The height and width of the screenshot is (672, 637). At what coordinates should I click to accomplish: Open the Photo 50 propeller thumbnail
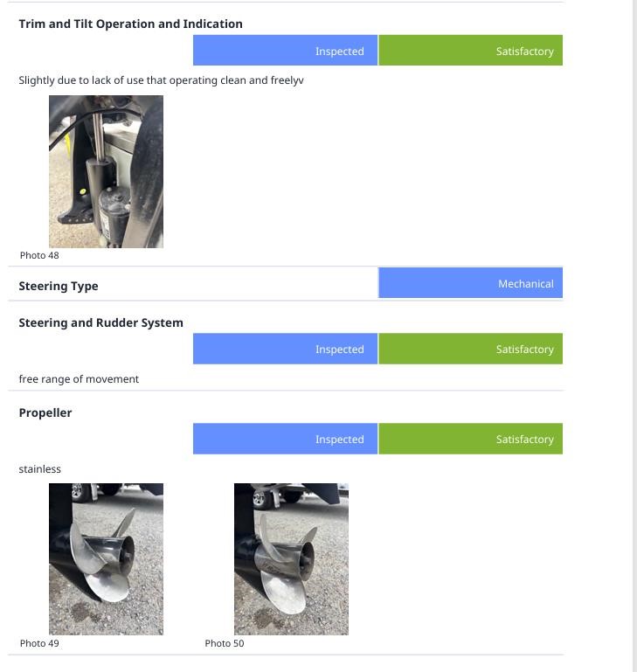click(x=291, y=558)
